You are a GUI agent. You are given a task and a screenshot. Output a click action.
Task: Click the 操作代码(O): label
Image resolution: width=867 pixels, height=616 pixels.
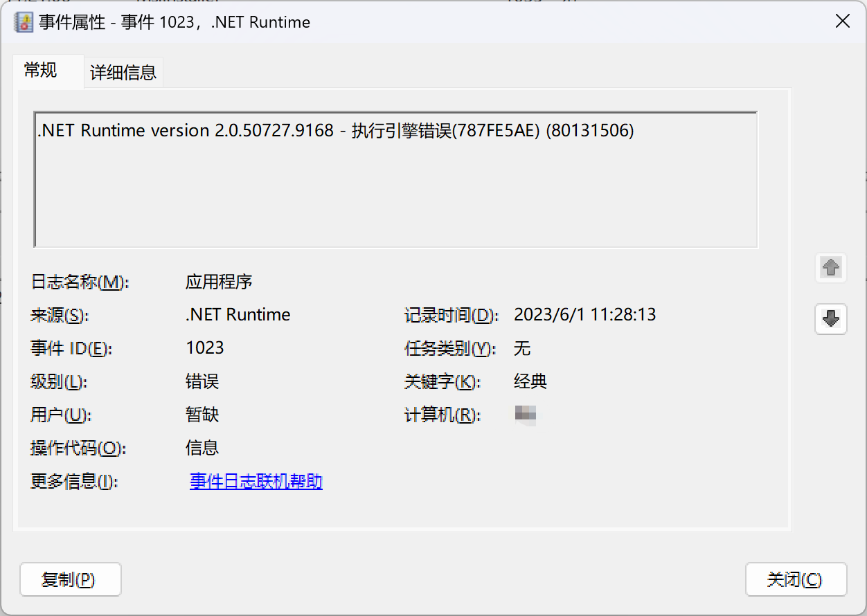click(x=78, y=449)
